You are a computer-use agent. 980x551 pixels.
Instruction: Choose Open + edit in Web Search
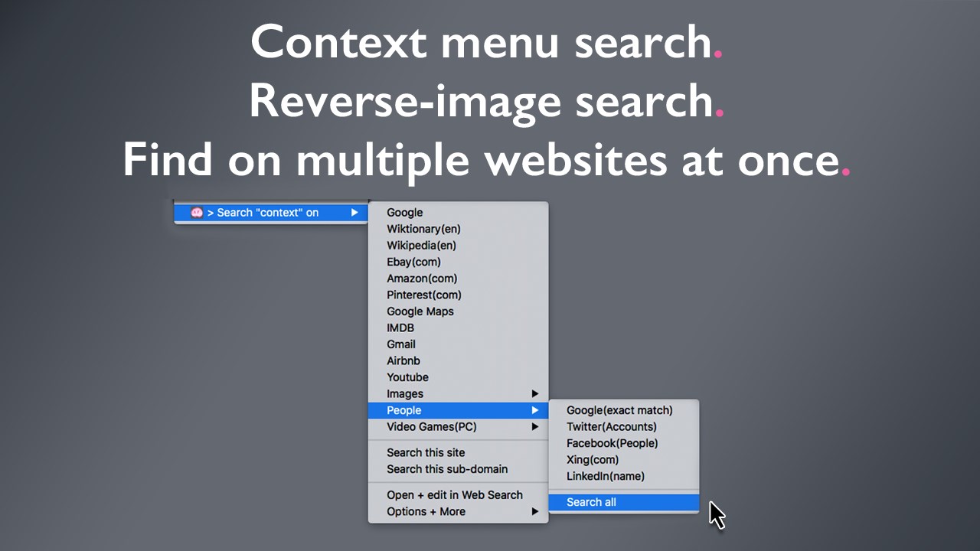(458, 495)
